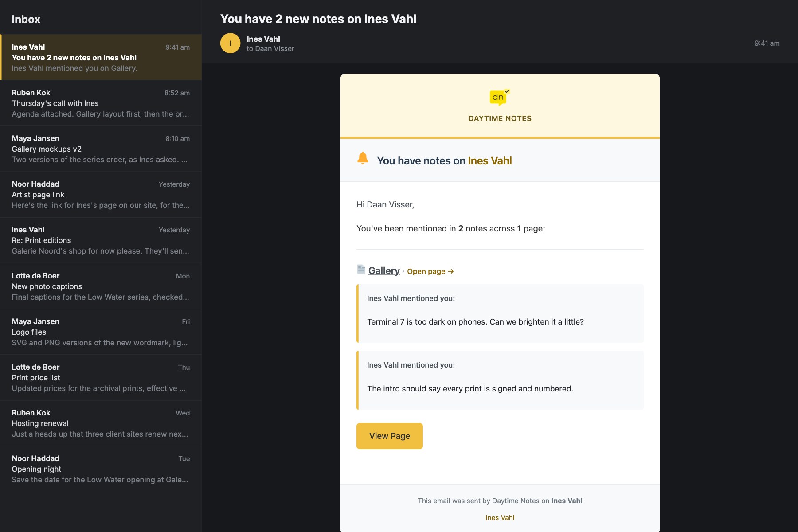Click the 9:41 am timestamp in email header
Screen dimensions: 798x532
pos(767,43)
